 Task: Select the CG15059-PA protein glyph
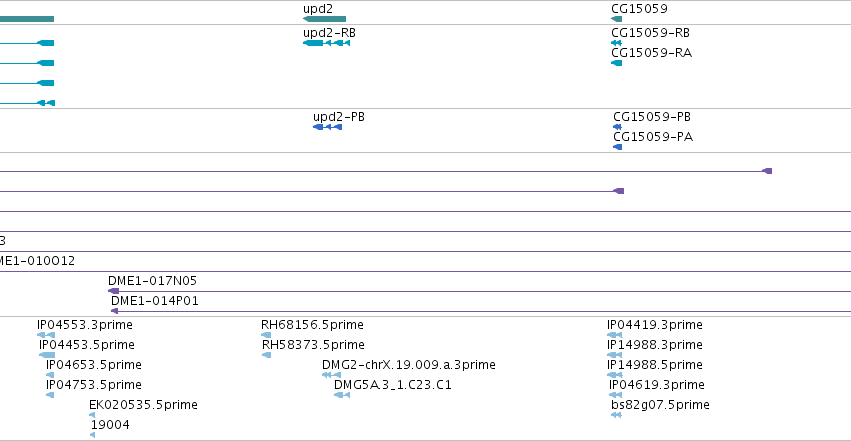[x=618, y=147]
